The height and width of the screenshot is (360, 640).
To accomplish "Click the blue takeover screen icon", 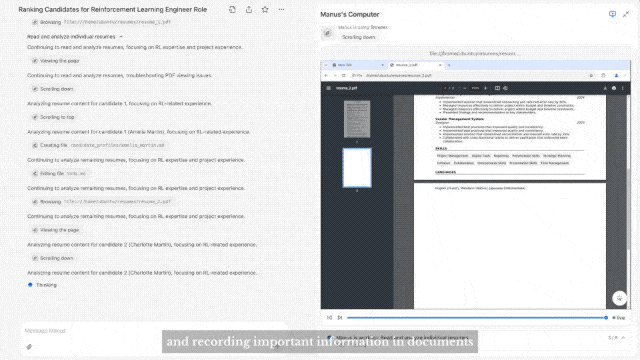I will point(612,14).
